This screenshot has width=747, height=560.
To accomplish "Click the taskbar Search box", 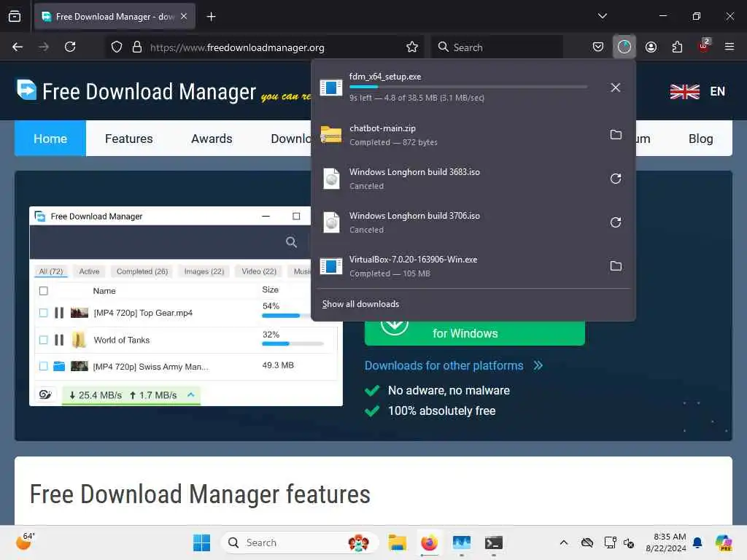I will click(299, 542).
